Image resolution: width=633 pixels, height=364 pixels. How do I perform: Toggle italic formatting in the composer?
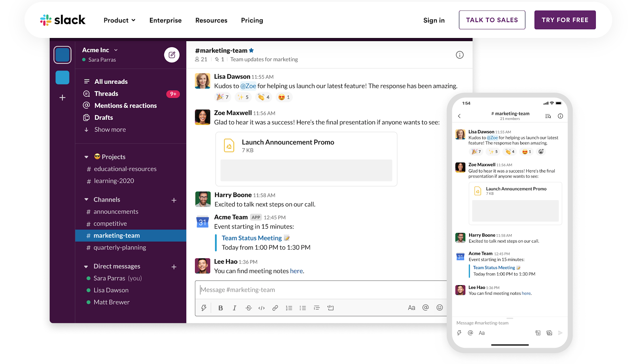pyautogui.click(x=234, y=308)
